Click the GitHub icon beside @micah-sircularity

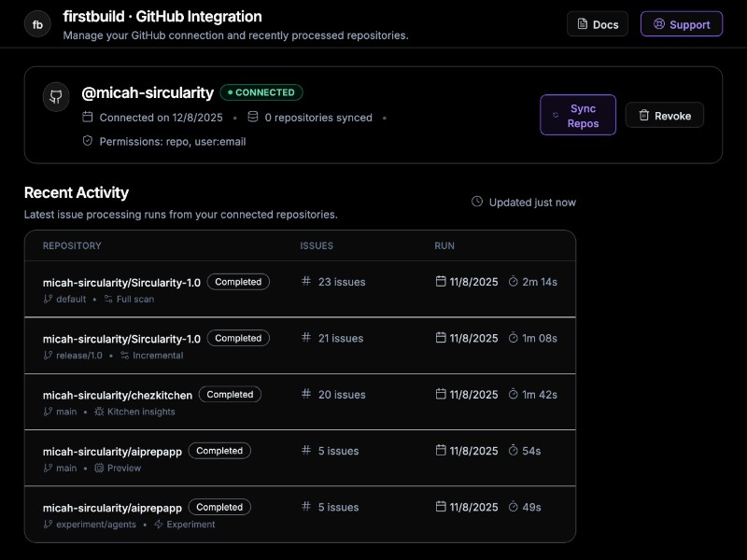56,97
